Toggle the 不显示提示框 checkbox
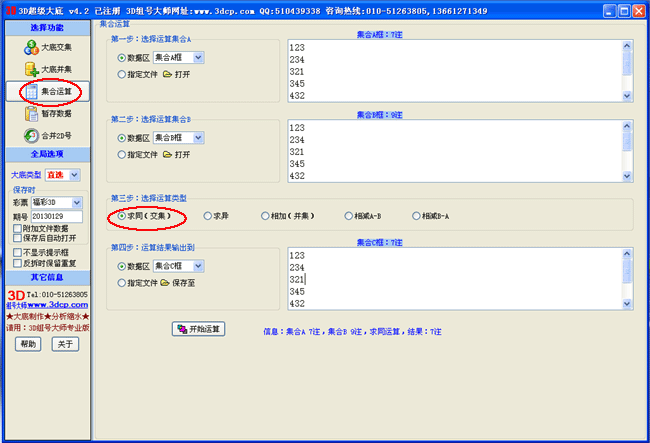The width and height of the screenshot is (650, 443). tap(16, 251)
